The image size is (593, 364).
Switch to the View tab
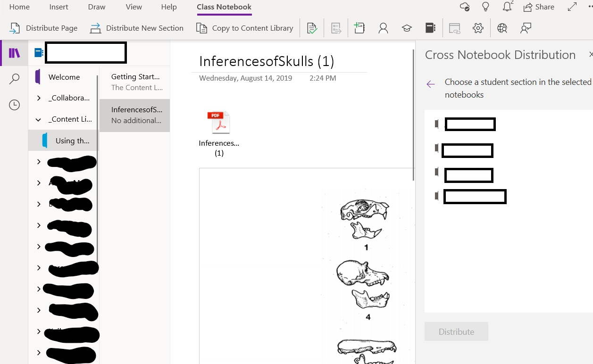[134, 7]
